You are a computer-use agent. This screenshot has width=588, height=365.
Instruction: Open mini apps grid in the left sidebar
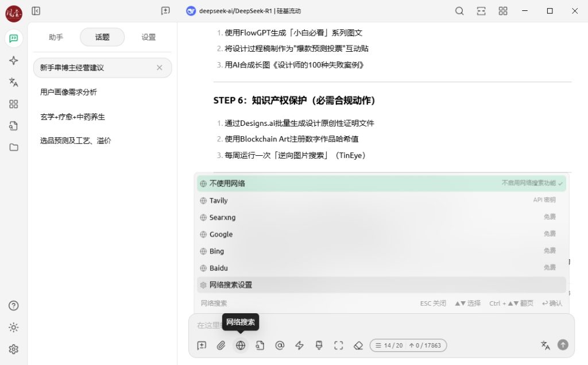pyautogui.click(x=14, y=104)
